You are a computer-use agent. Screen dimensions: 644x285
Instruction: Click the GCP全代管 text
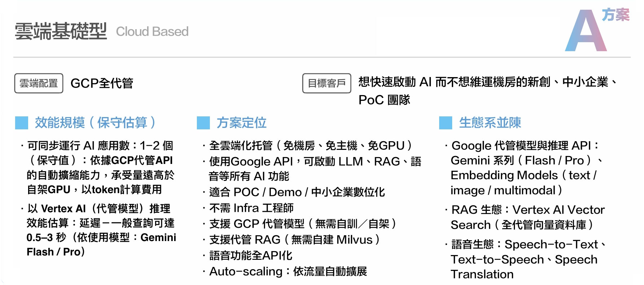(102, 83)
